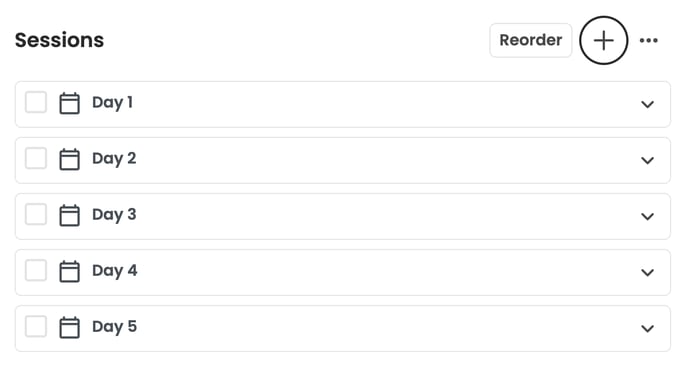688x370 pixels.
Task: Click the calendar icon beside Day 5
Action: (x=69, y=327)
